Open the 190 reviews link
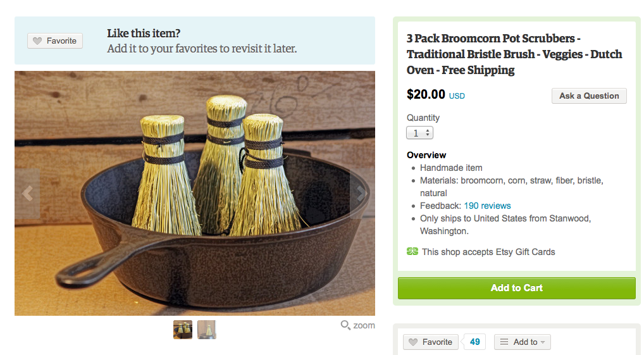 coord(487,206)
